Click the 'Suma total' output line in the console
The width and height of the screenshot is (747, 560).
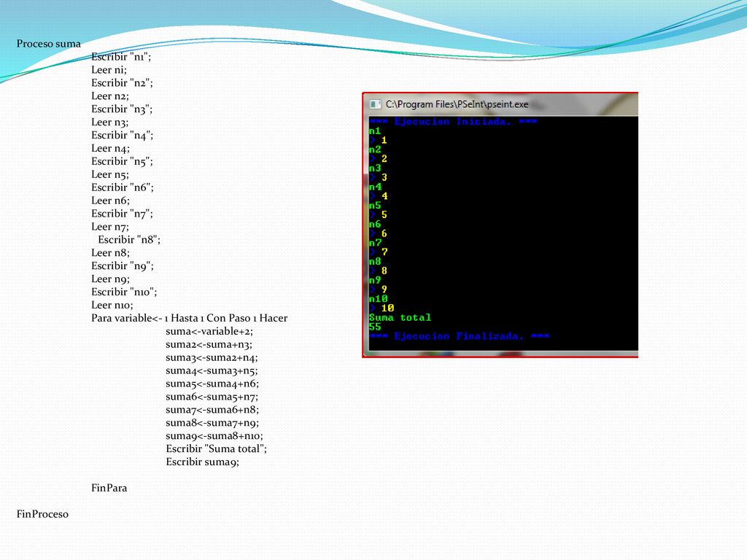pyautogui.click(x=400, y=318)
